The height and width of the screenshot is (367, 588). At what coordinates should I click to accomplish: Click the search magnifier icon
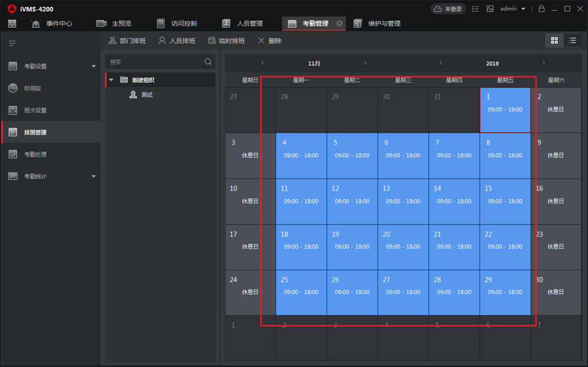click(208, 62)
